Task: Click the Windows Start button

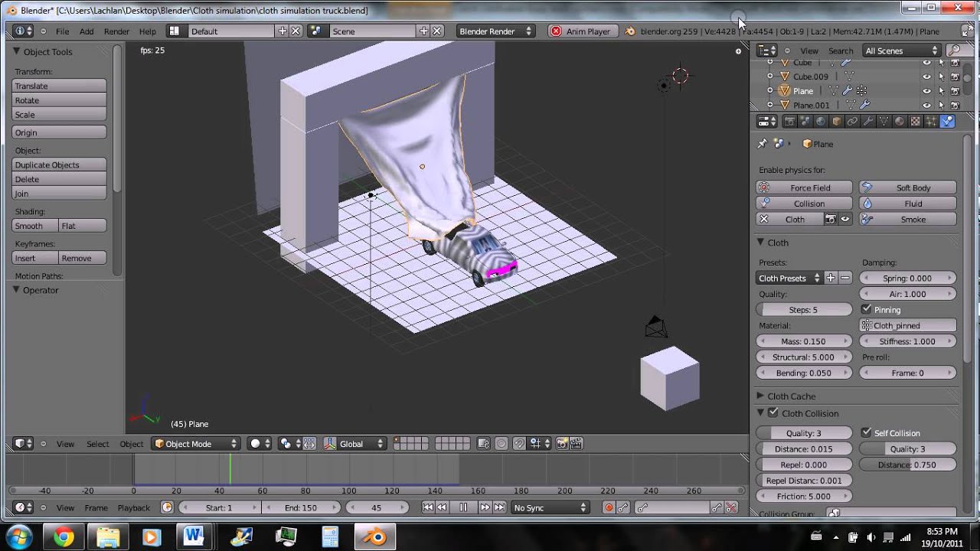Action: tap(18, 536)
